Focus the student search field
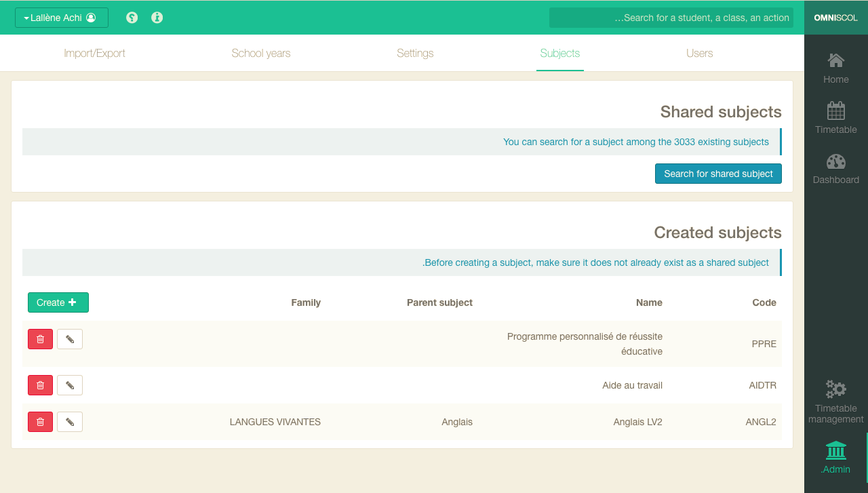This screenshot has width=868, height=493. [x=671, y=18]
